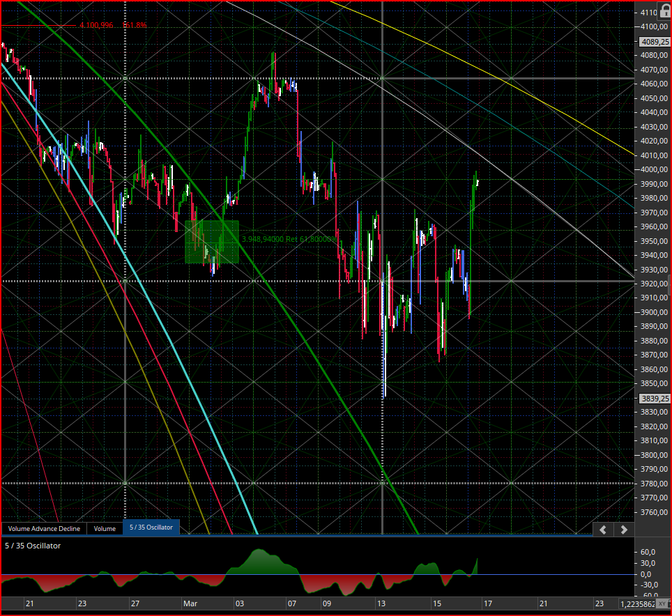Click the 4089,25 price marker

655,42
